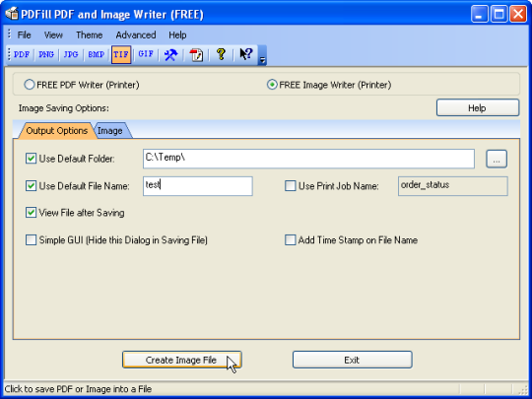Open the View menu
Screen dimensions: 532x399
click(x=53, y=34)
